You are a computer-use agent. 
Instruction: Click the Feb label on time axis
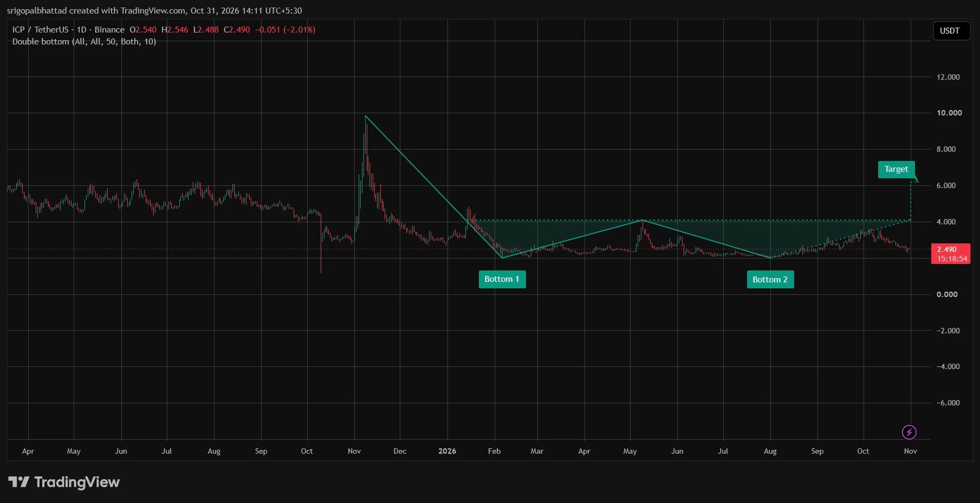coord(494,451)
